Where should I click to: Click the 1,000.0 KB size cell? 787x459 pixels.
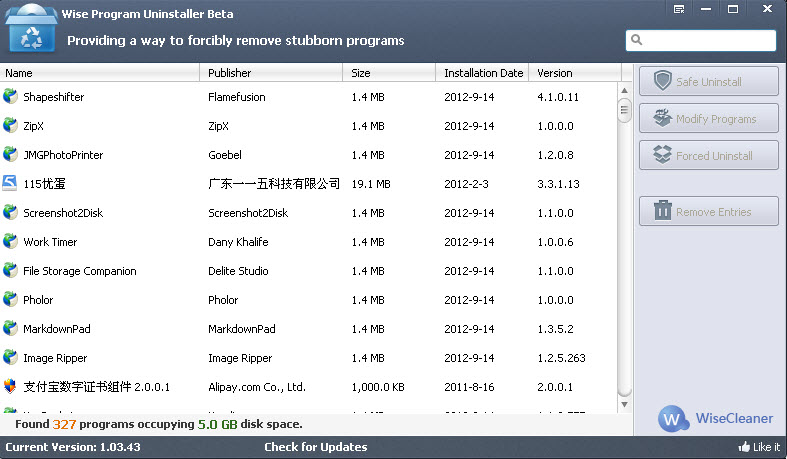[378, 387]
